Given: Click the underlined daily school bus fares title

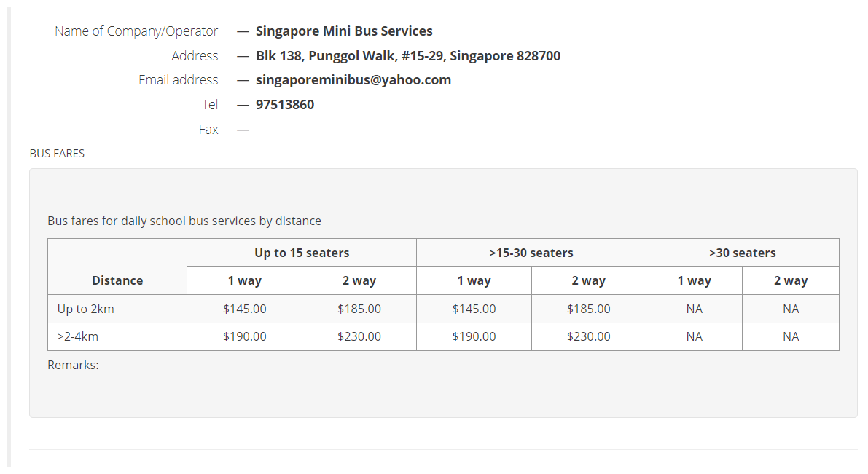Looking at the screenshot, I should pos(184,221).
